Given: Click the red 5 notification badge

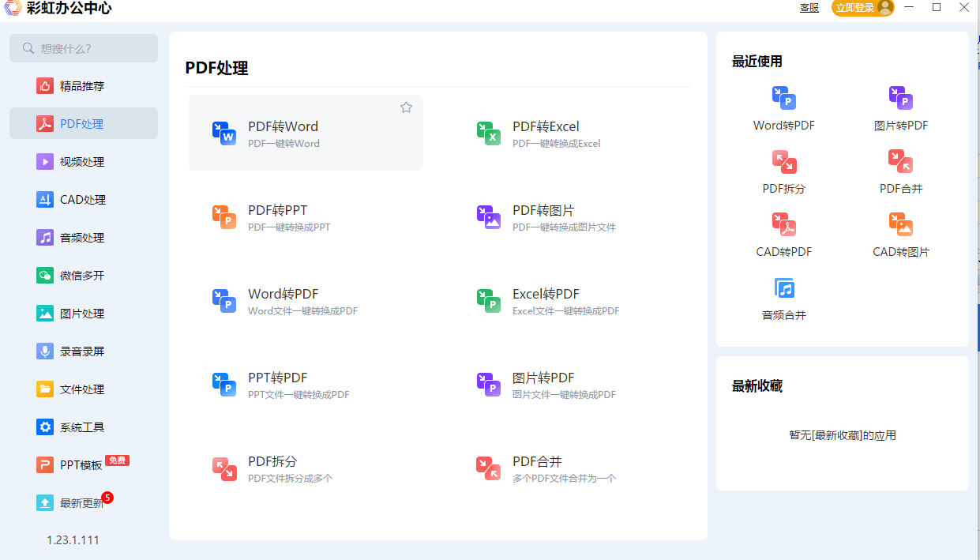Looking at the screenshot, I should click(107, 498).
